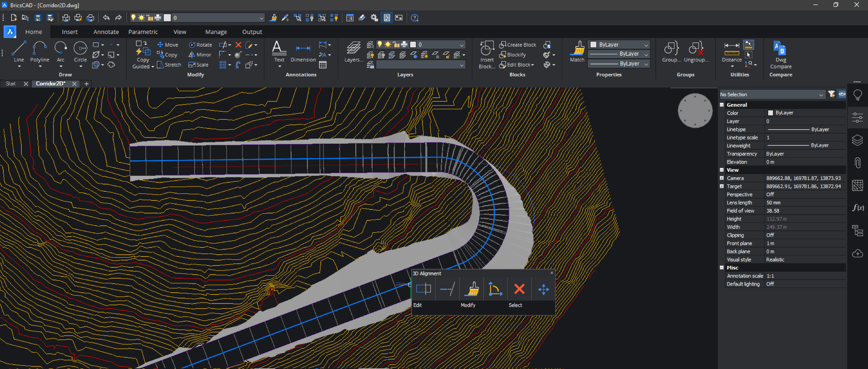Screen dimensions: 868x369
Task: Toggle the lightbulb in the top layer toolbar
Action: 133,18
